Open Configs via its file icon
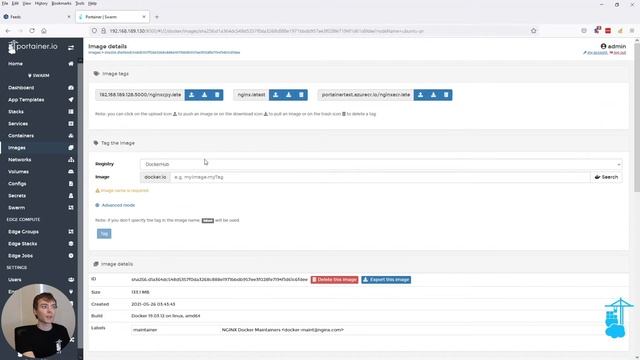Screen dimensions: 640x360 71,184
